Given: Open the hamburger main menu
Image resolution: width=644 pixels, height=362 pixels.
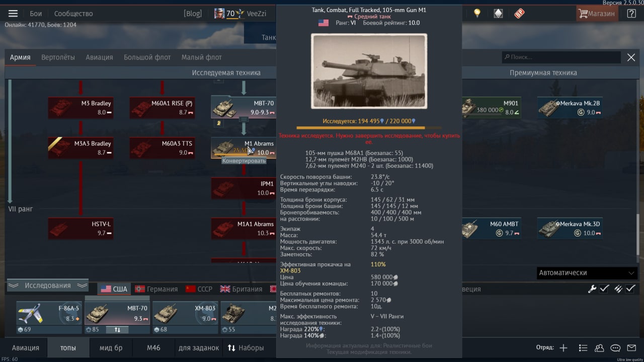Looking at the screenshot, I should [13, 14].
